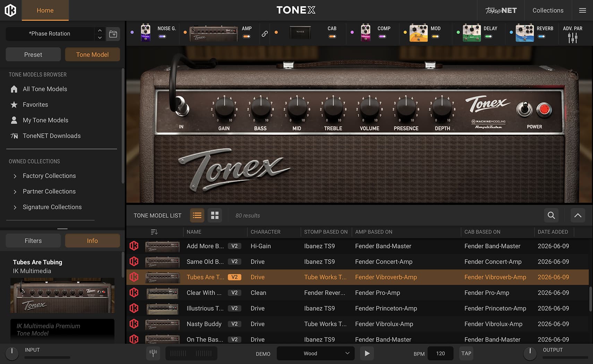Select the MOD pedal icon
The height and width of the screenshot is (364, 593).
coord(419,33)
